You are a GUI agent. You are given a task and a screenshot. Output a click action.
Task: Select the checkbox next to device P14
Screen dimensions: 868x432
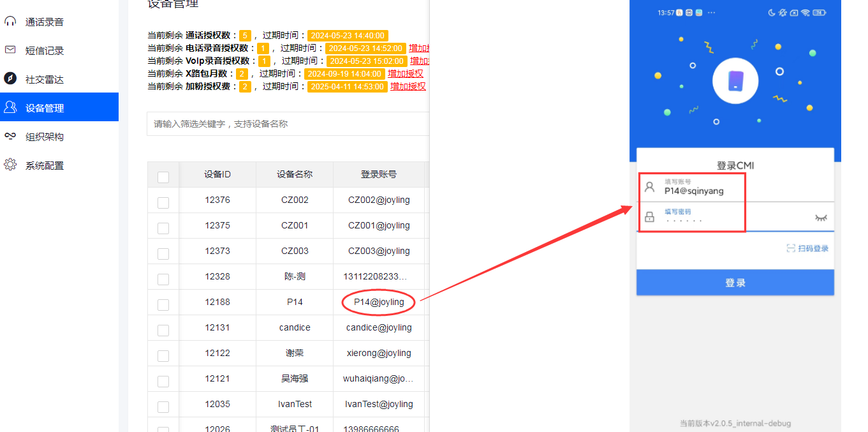click(163, 302)
